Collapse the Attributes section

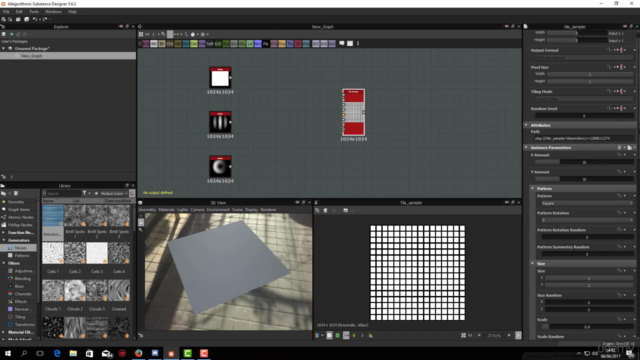(x=526, y=125)
